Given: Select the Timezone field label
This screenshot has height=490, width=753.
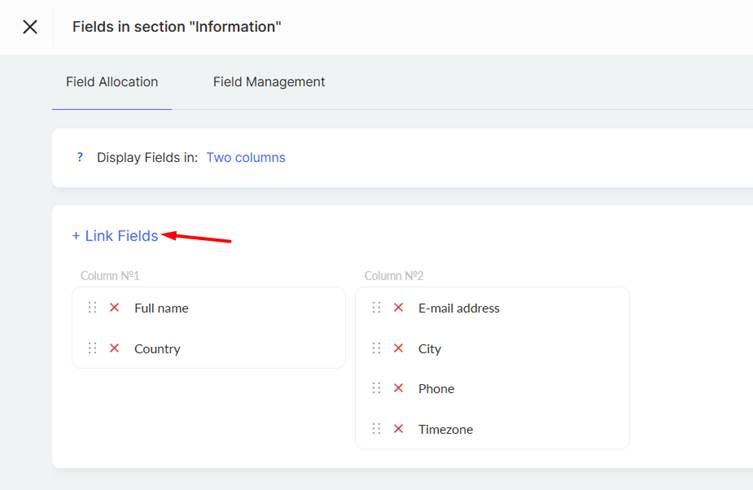Looking at the screenshot, I should [446, 429].
